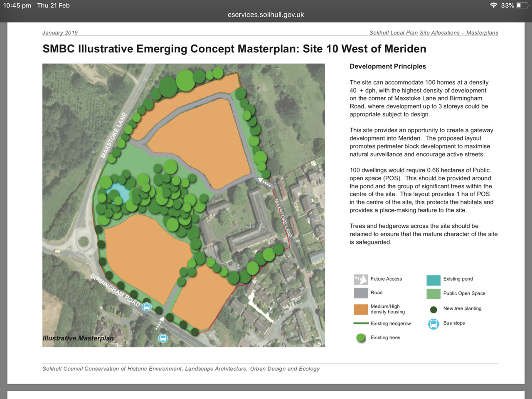Click the white access arrow on Birmingham Road
Viewport: 532px width, 399px height.
pyautogui.click(x=160, y=323)
